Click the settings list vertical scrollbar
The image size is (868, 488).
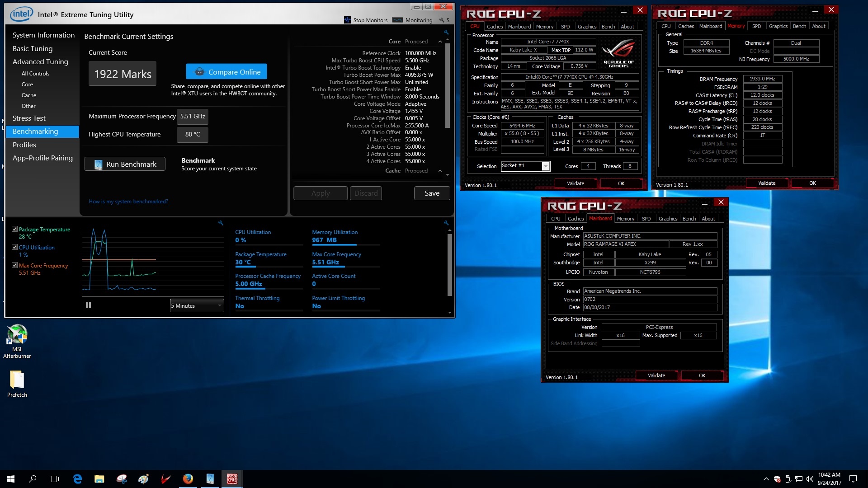(x=448, y=86)
